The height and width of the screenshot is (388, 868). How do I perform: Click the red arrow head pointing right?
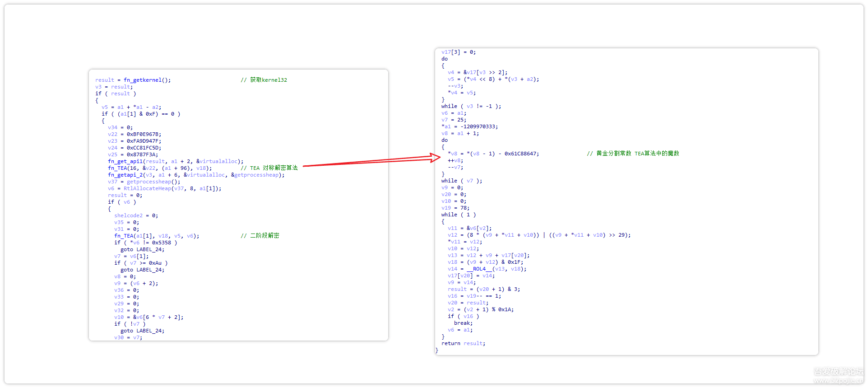pyautogui.click(x=436, y=157)
